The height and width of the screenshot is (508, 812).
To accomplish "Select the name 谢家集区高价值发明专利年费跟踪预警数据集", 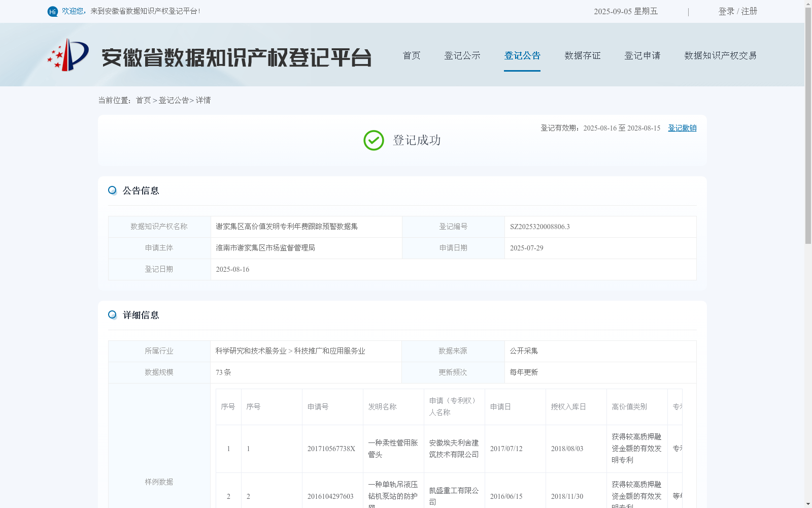I will pos(287,227).
